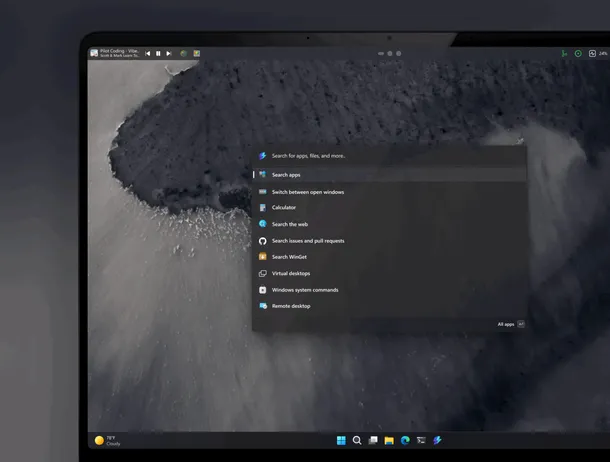Click the media album thumbnail in top bar

(94, 53)
